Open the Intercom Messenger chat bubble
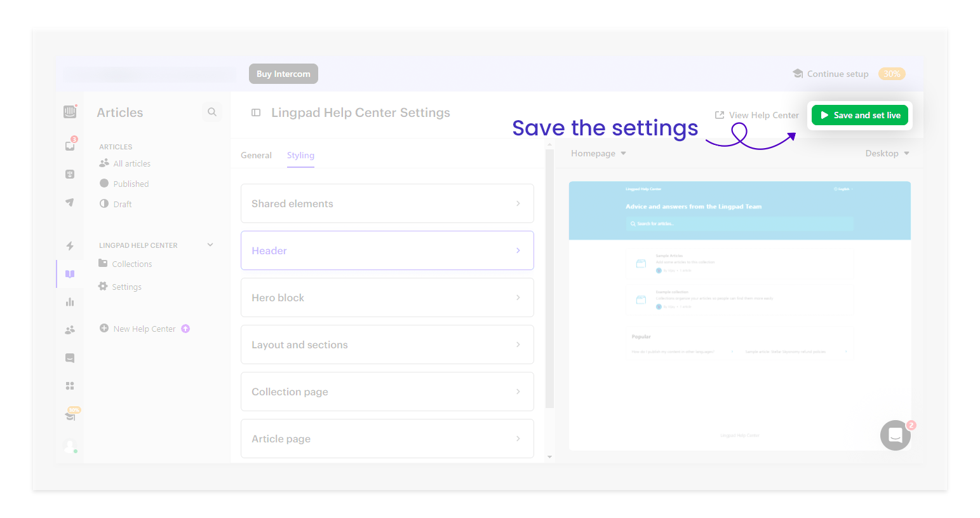Image resolution: width=980 pixels, height=518 pixels. point(896,435)
